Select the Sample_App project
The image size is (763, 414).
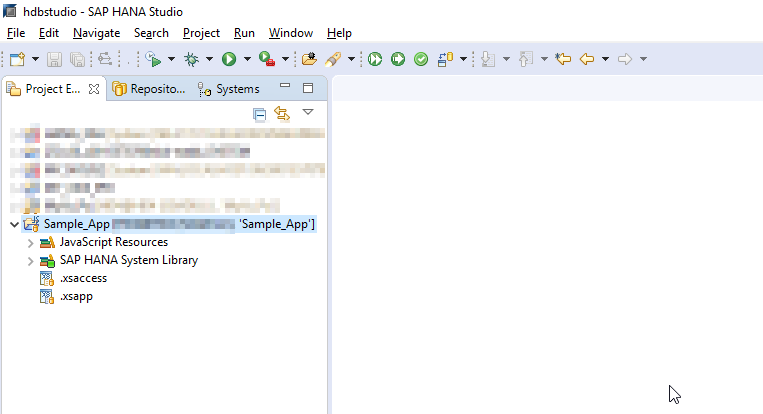tap(169, 224)
